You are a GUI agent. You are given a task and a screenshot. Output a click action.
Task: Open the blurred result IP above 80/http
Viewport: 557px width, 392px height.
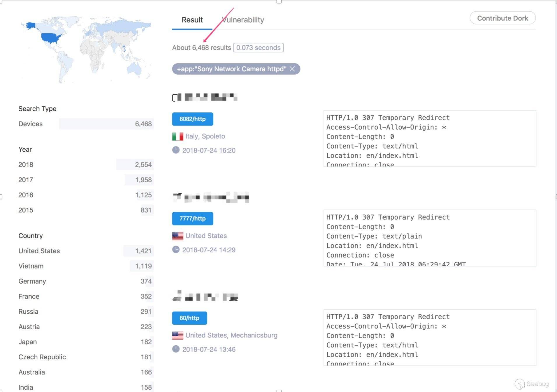[205, 296]
